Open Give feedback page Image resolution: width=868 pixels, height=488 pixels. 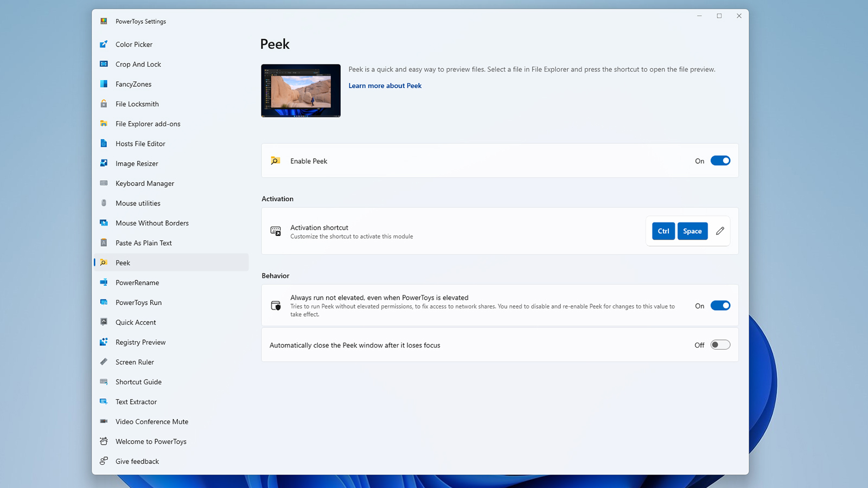pos(171,461)
